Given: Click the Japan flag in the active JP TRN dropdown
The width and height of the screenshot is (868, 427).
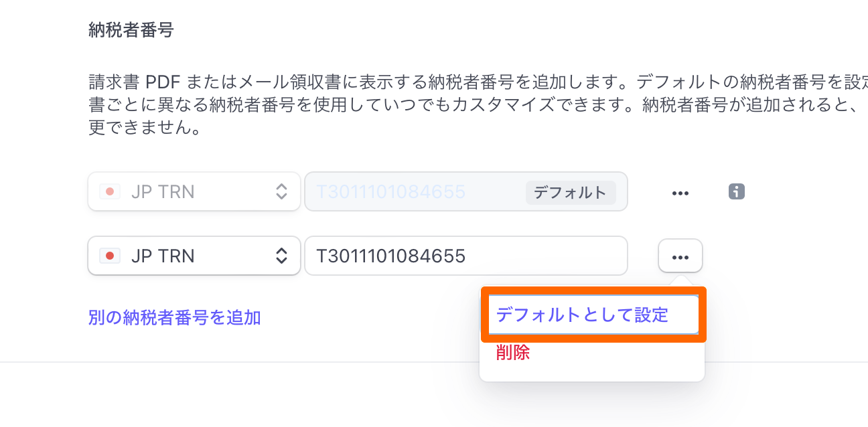Looking at the screenshot, I should pos(109,256).
